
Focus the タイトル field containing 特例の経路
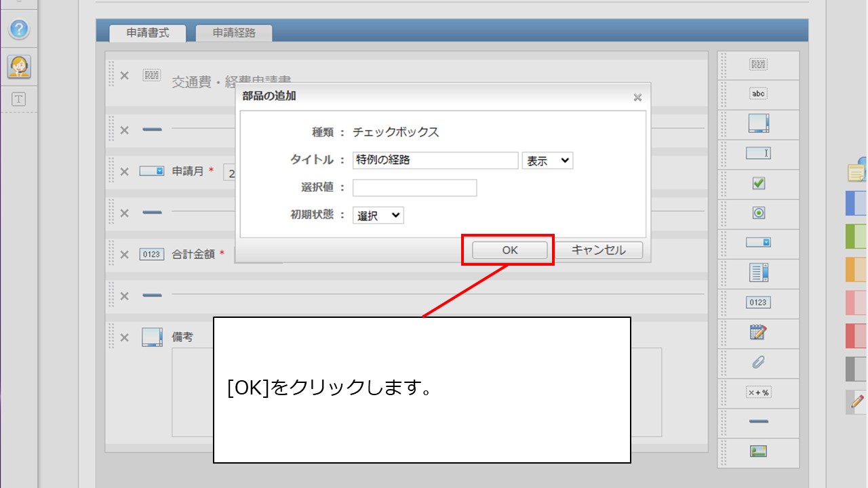tap(435, 161)
